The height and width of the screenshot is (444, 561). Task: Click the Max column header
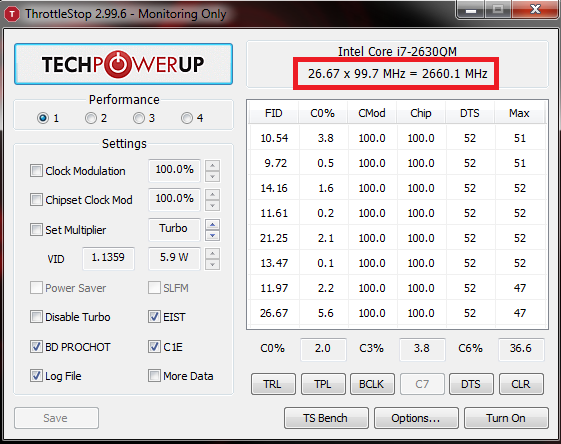click(x=519, y=113)
